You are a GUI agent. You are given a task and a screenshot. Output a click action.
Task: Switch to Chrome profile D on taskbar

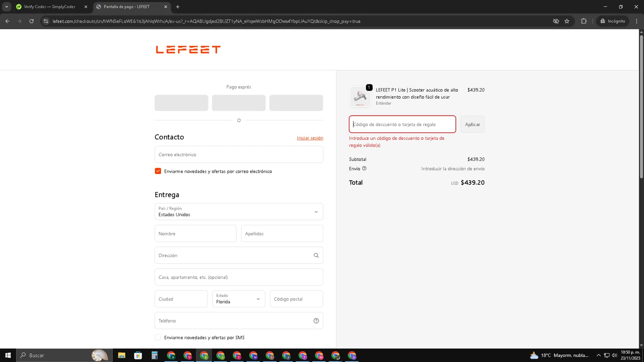(x=188, y=355)
